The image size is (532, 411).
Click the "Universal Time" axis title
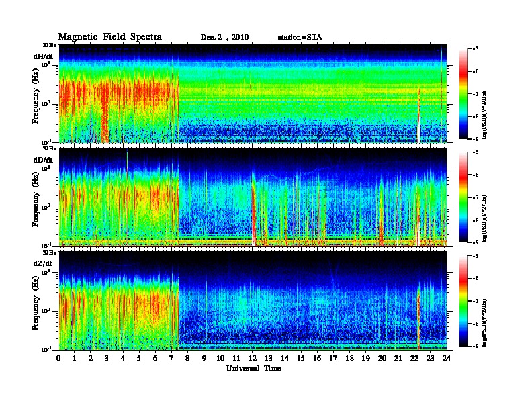(253, 368)
